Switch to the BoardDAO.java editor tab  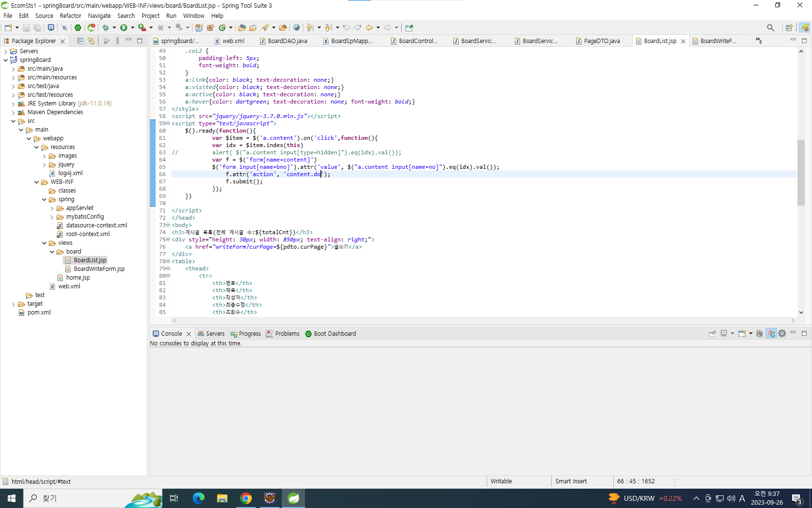click(284, 41)
